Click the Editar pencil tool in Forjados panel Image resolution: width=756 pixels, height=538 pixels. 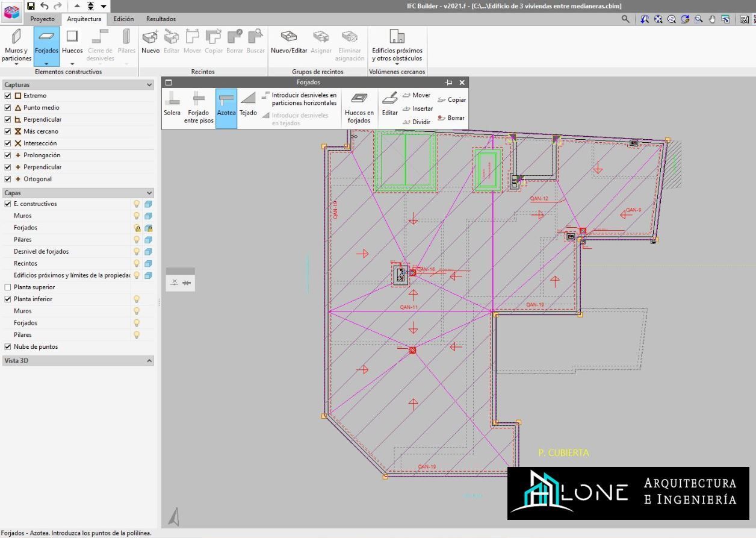(x=390, y=104)
